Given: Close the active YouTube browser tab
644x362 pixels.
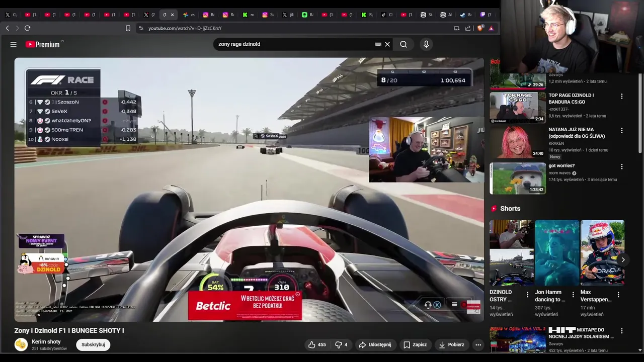Looking at the screenshot, I should (172, 15).
